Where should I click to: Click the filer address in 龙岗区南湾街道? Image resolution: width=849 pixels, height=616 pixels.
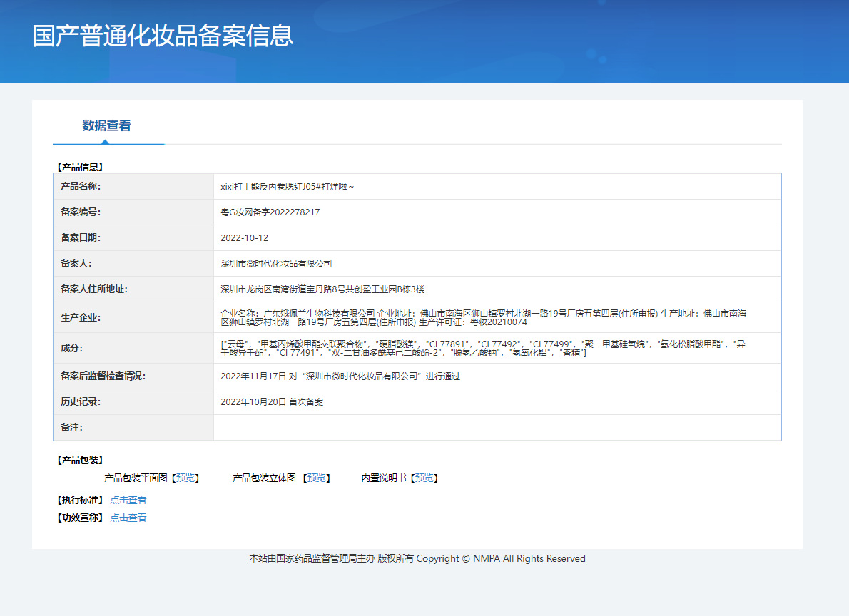click(322, 289)
